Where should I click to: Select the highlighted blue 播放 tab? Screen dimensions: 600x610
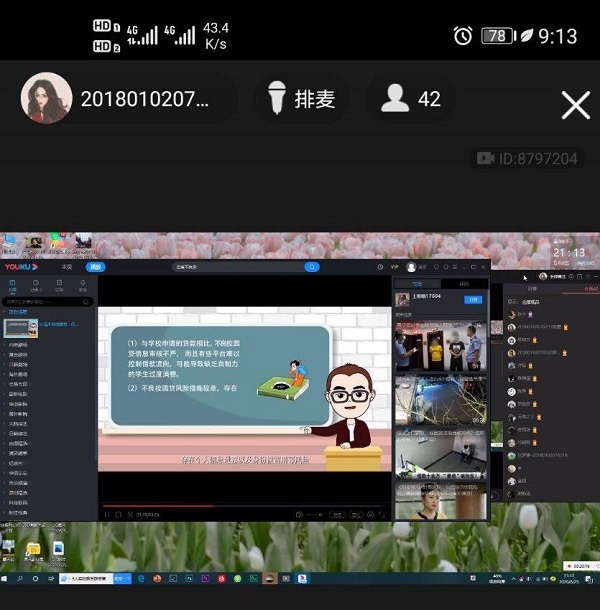(x=95, y=267)
